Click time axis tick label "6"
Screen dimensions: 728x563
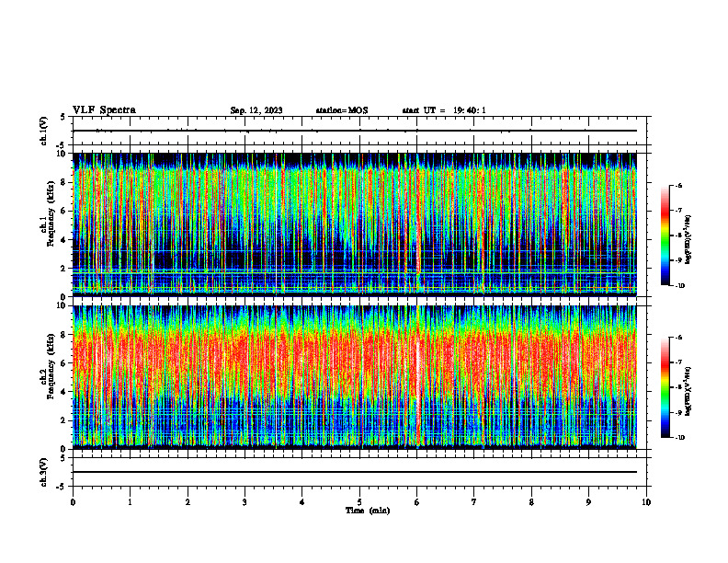coord(416,502)
